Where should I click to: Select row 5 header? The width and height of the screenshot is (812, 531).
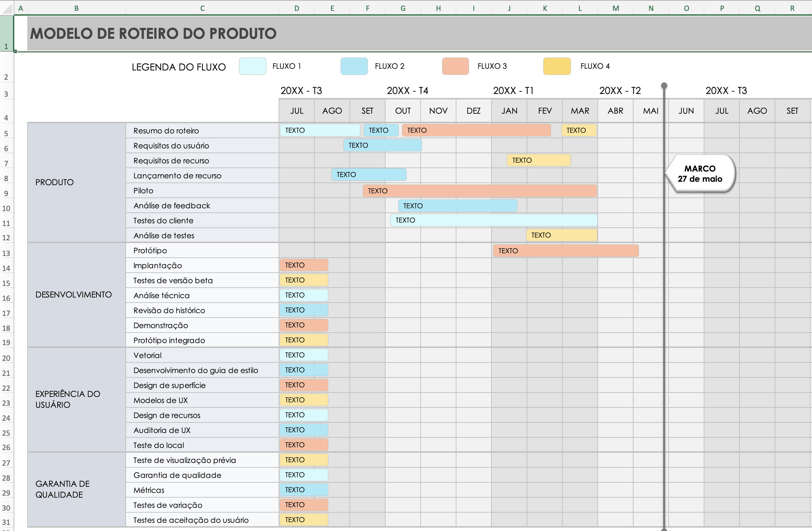tap(6, 130)
